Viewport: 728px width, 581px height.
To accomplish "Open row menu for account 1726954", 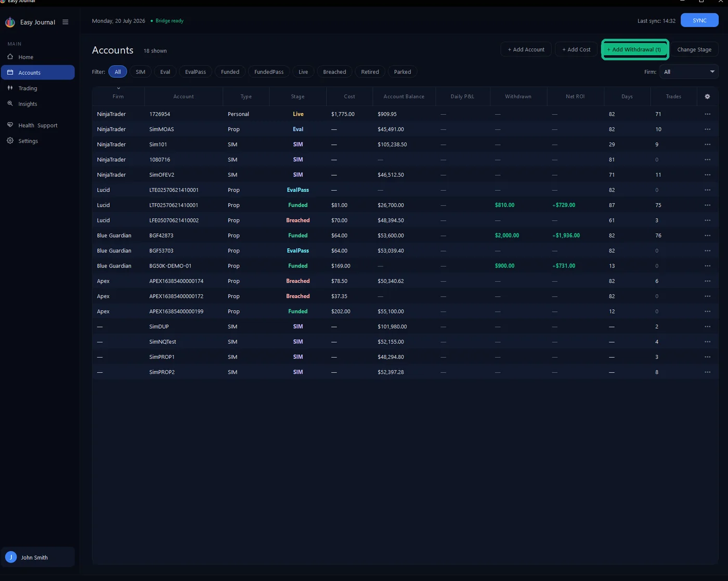I will click(x=707, y=114).
